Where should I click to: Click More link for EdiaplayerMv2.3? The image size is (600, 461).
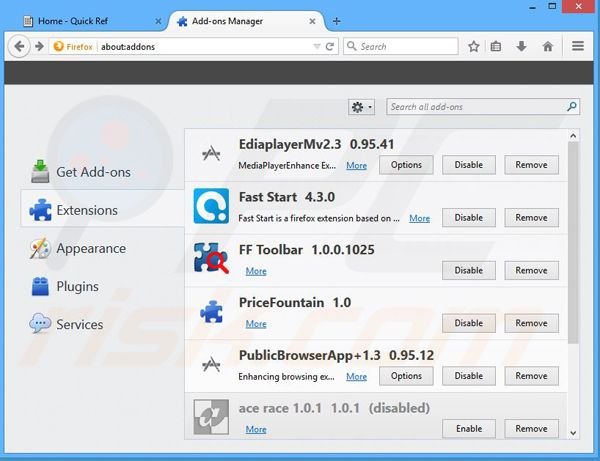[x=356, y=165]
